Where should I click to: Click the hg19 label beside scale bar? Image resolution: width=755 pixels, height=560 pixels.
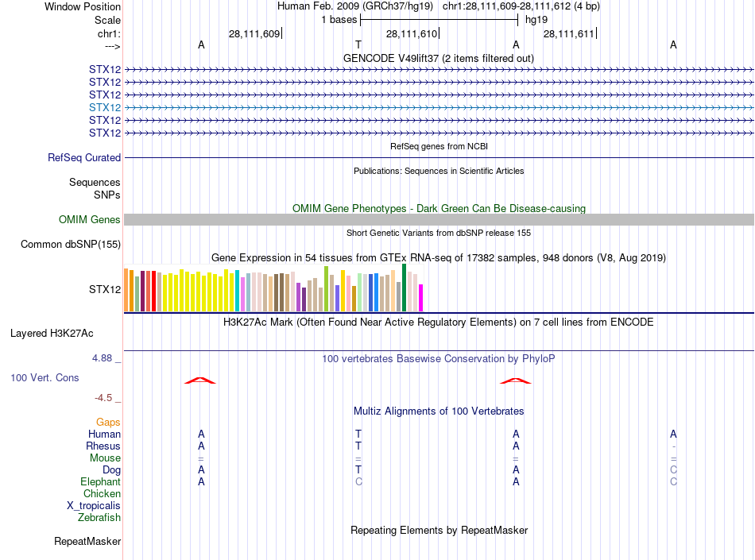[x=536, y=20]
